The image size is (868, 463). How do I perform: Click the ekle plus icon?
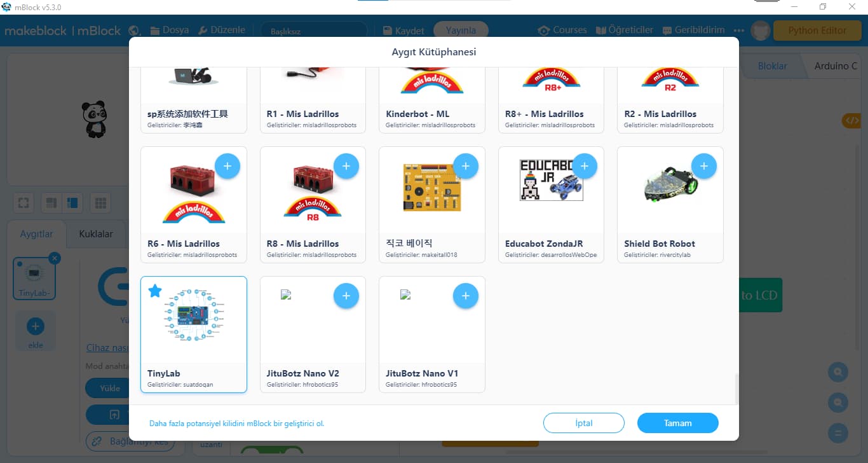[x=35, y=327]
